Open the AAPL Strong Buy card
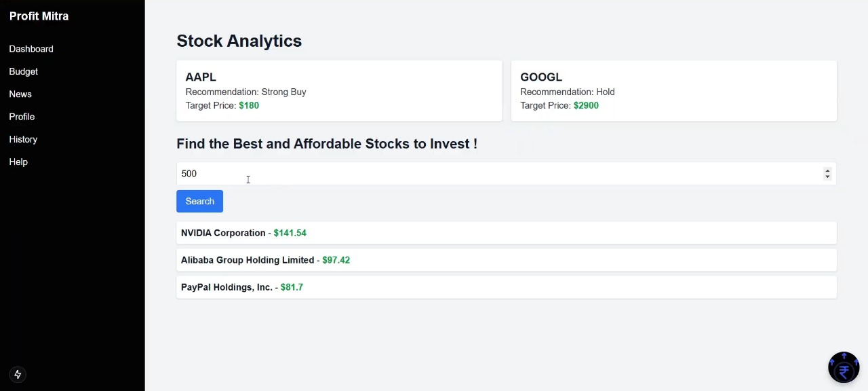 (x=339, y=91)
